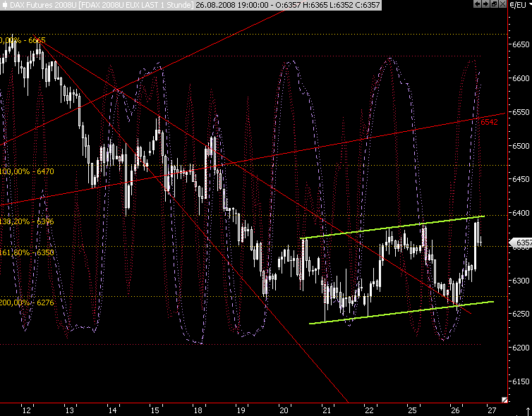The height and width of the screenshot is (416, 532).
Task: Click the restore/detach chart window icon
Action: point(494,4)
